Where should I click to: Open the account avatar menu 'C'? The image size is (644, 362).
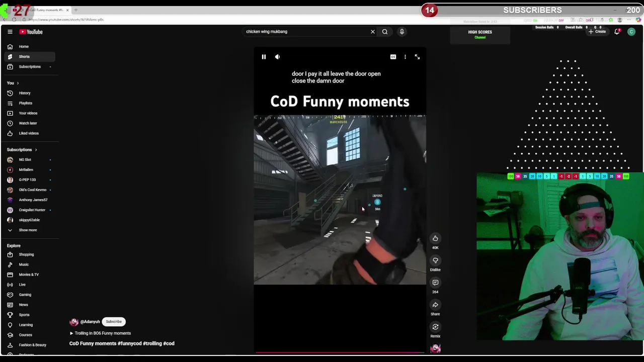[x=631, y=32]
